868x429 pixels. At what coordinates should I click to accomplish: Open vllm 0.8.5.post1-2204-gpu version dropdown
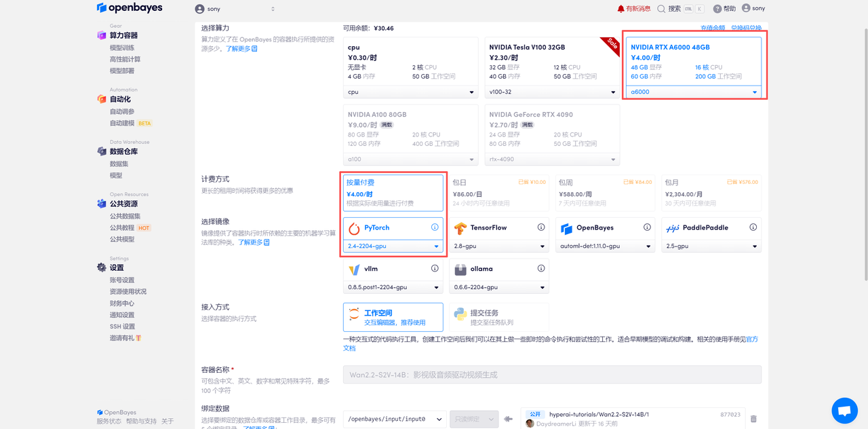click(x=393, y=288)
